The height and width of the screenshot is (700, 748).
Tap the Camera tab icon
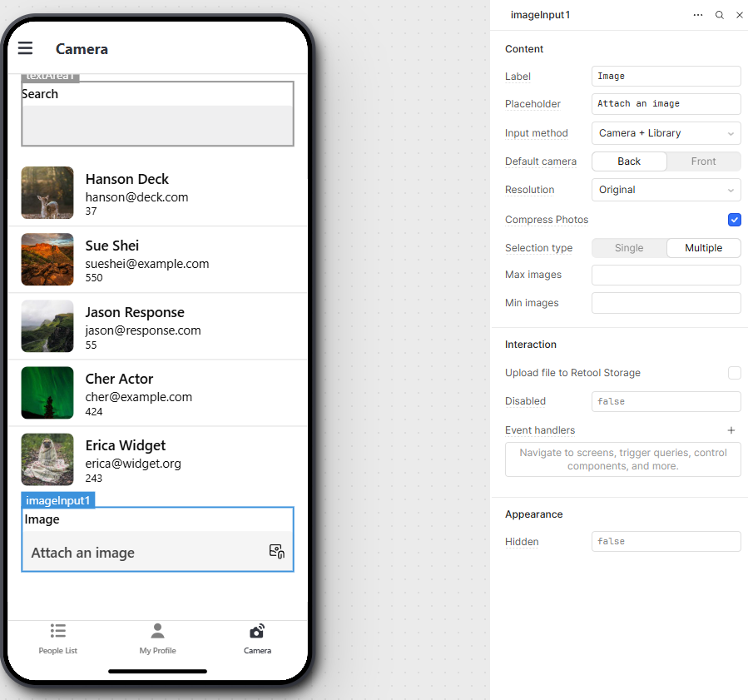click(x=257, y=631)
